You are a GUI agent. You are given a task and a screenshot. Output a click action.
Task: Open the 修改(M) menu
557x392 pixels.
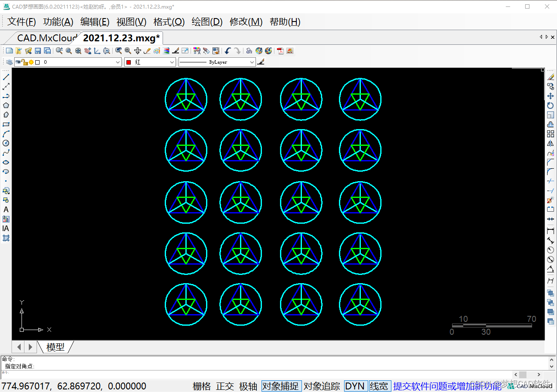[246, 22]
